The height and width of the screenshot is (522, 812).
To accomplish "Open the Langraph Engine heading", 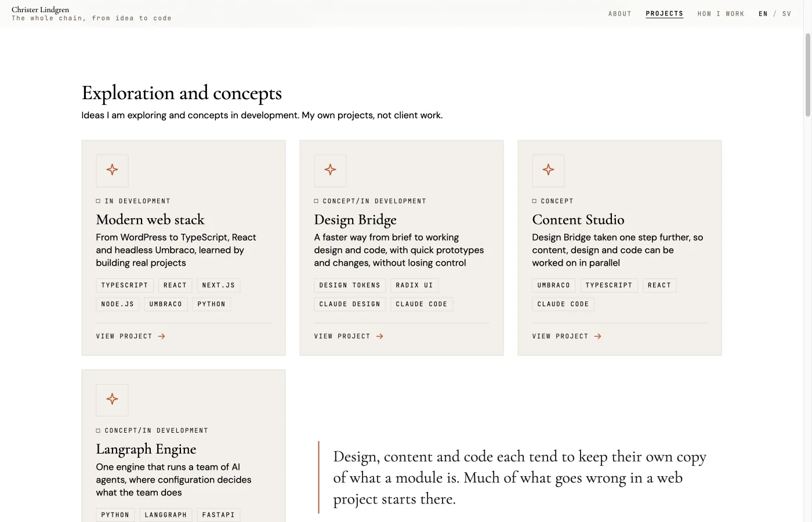I will pyautogui.click(x=146, y=449).
